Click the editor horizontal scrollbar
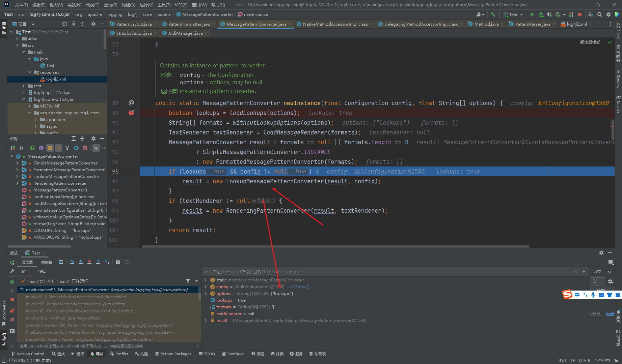The width and height of the screenshot is (622, 364). click(335, 246)
